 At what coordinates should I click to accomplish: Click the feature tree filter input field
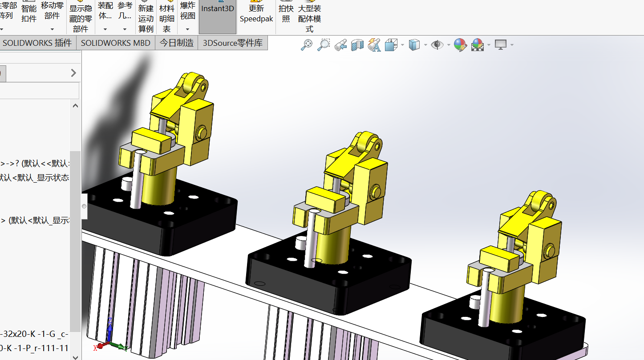pyautogui.click(x=39, y=91)
